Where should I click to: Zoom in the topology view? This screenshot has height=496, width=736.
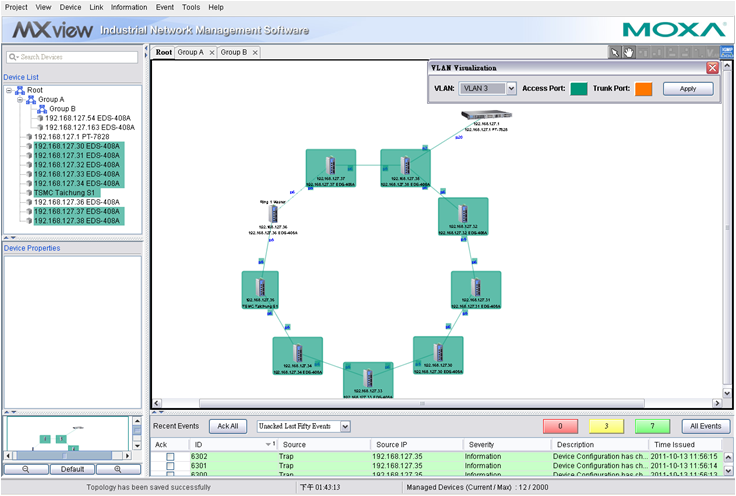(x=118, y=469)
